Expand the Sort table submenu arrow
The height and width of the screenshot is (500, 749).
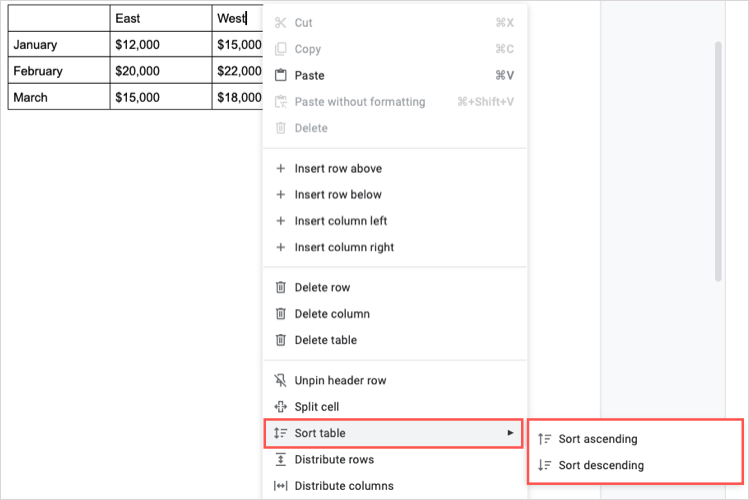click(x=510, y=433)
